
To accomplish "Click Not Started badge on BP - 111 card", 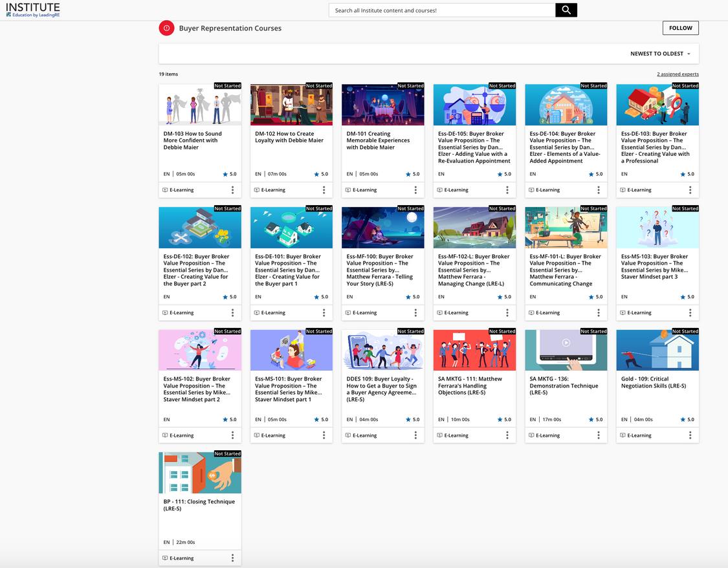I will tap(228, 454).
